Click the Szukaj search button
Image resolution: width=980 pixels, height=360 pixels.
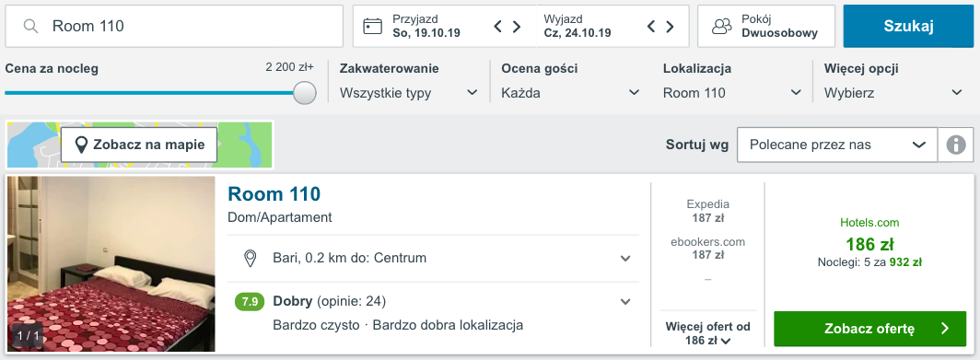point(908,27)
